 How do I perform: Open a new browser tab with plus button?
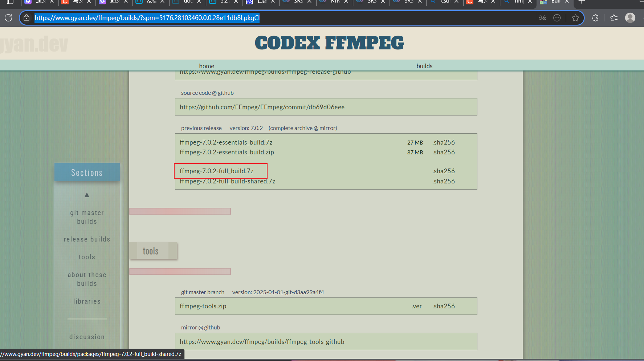click(581, 2)
